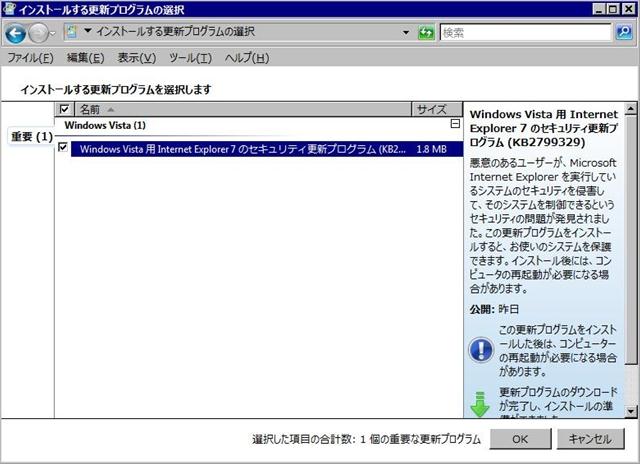
Task: Click the details pane scroll up arrow
Action: point(631,109)
